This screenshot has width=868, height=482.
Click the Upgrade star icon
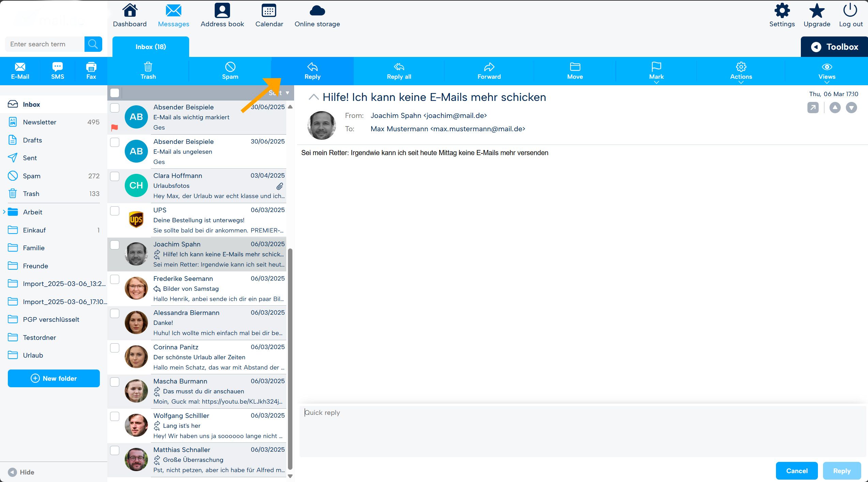(817, 11)
